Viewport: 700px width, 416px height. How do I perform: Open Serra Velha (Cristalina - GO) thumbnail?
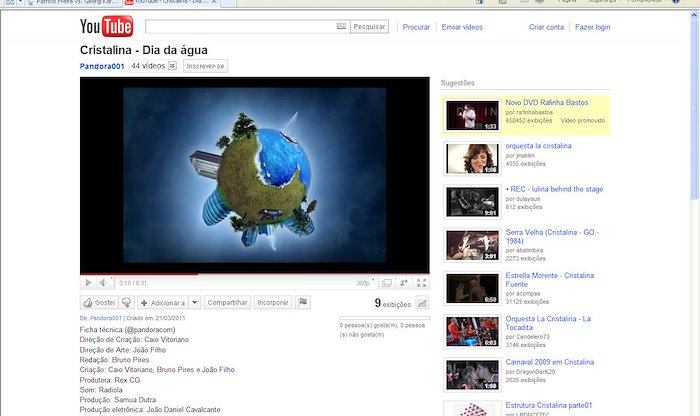(472, 245)
